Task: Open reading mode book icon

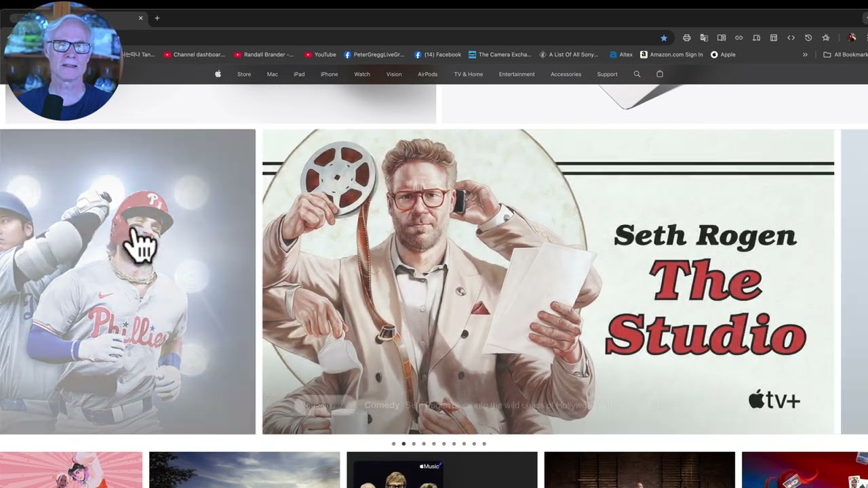Action: coord(722,38)
